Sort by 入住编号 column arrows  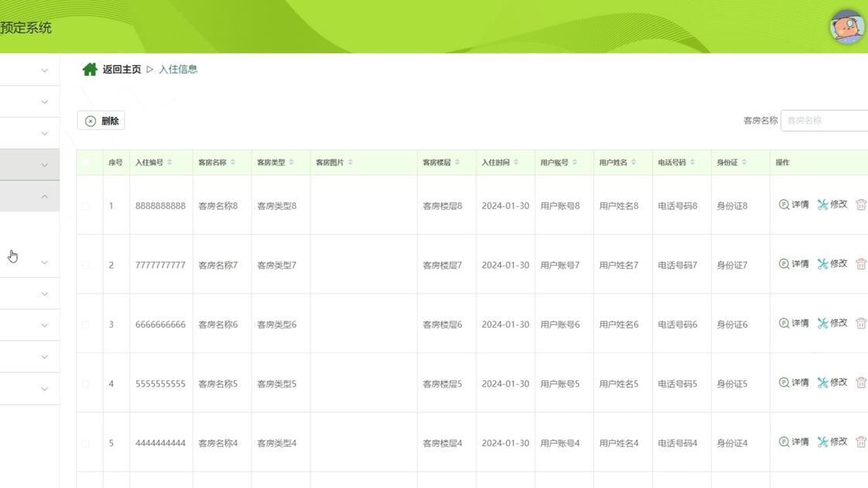pos(170,163)
